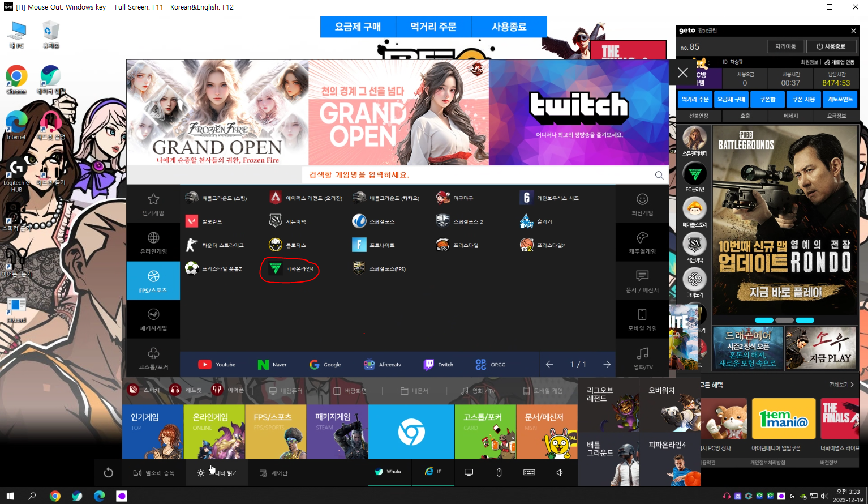Select the 호출 tab in geto panel

coord(745,116)
